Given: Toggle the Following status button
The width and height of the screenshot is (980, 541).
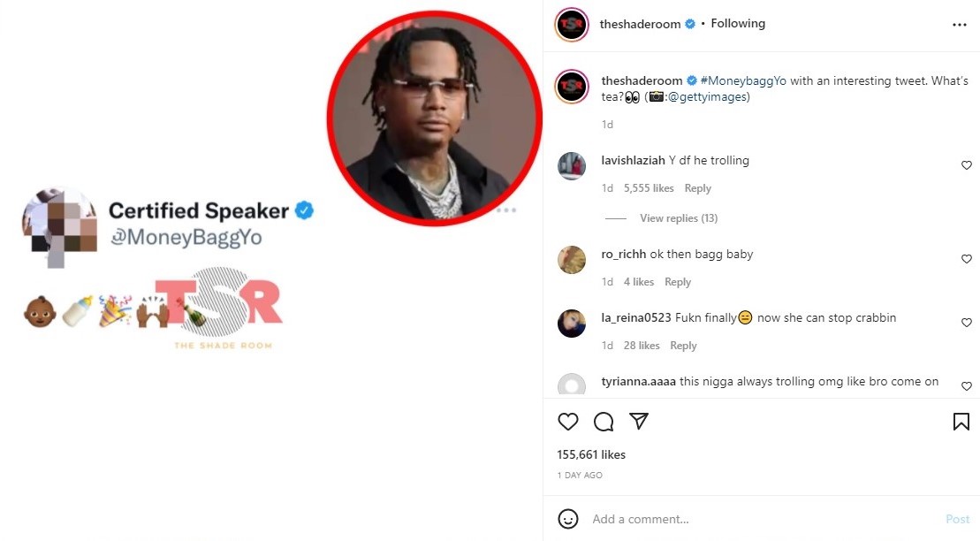Looking at the screenshot, I should [x=738, y=23].
